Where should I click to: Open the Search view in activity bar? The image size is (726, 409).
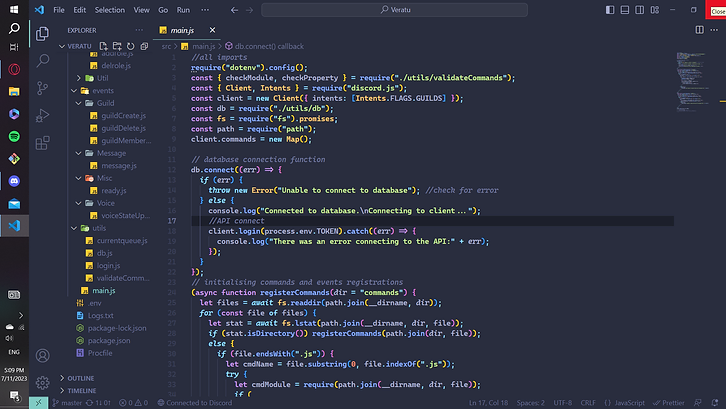click(x=43, y=60)
